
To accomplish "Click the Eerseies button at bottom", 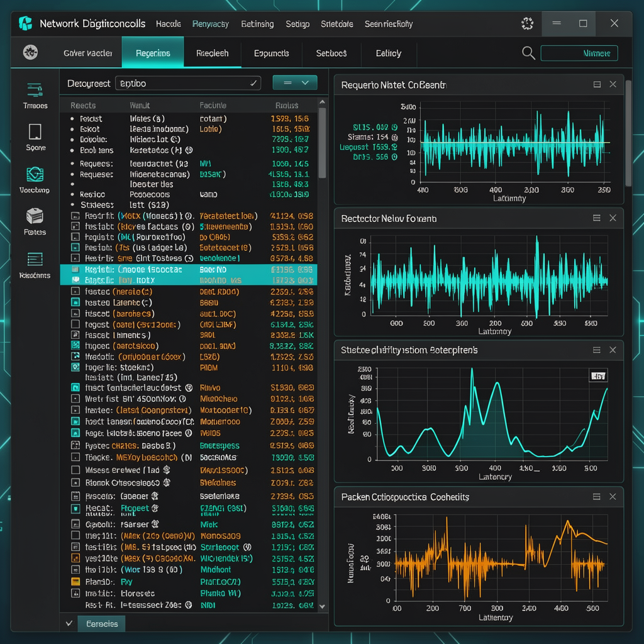I will 101,623.
